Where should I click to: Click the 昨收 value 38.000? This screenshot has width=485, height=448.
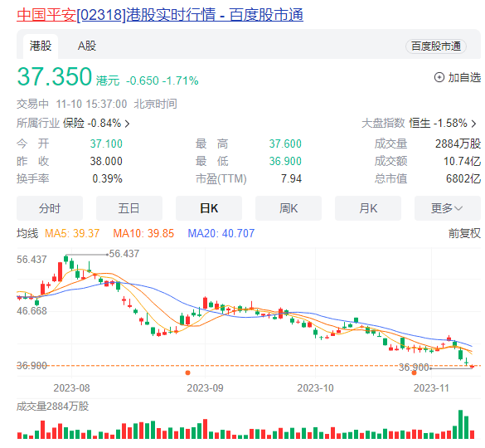pyautogui.click(x=106, y=161)
